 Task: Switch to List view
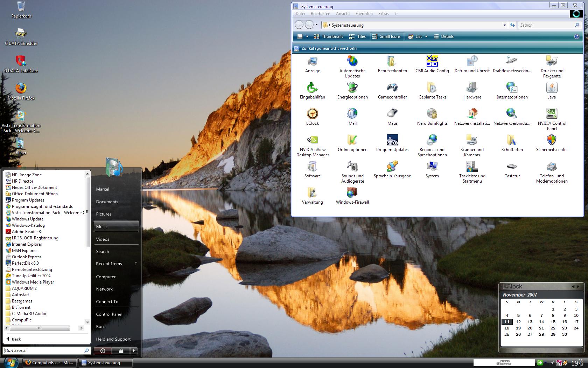(415, 36)
